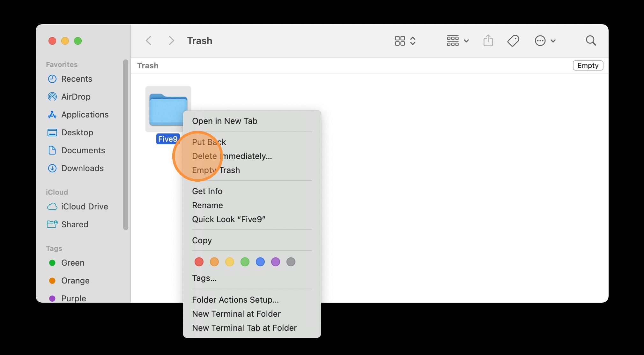Open Documents in the sidebar
The height and width of the screenshot is (355, 644).
(x=83, y=150)
